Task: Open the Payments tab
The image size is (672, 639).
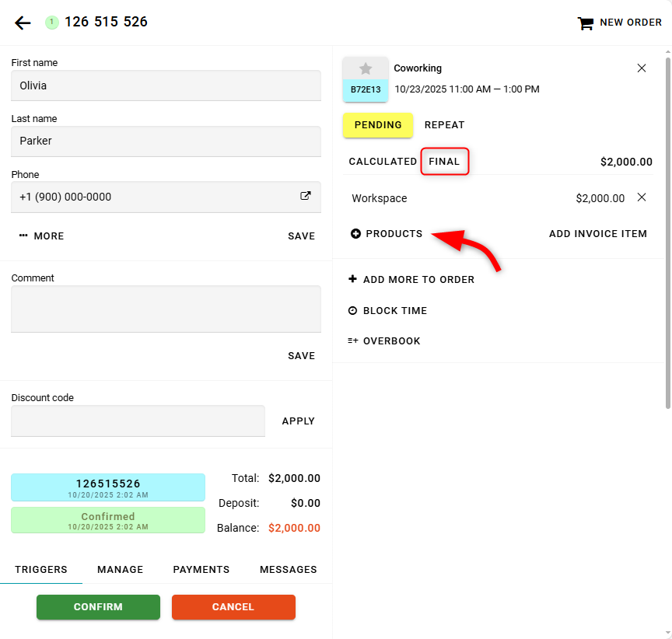Action: coord(201,569)
